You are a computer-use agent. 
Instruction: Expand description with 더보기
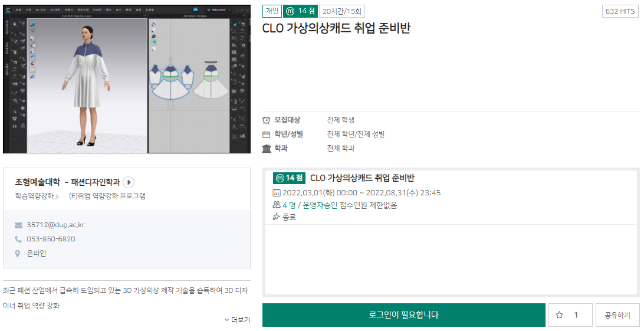(237, 320)
